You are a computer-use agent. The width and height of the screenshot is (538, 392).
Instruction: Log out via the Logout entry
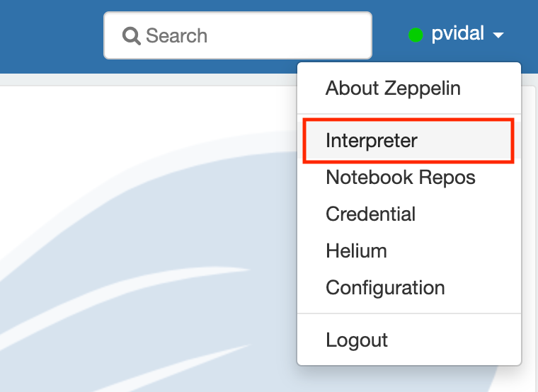pos(357,340)
